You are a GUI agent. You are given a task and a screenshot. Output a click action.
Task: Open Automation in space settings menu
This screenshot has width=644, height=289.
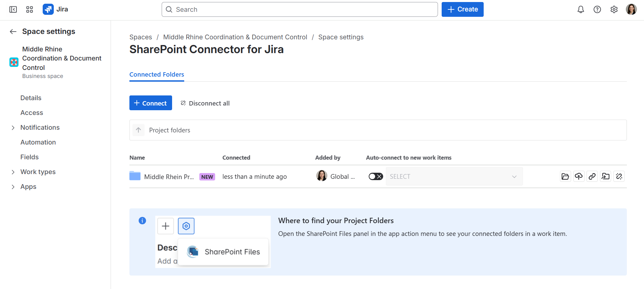[38, 142]
